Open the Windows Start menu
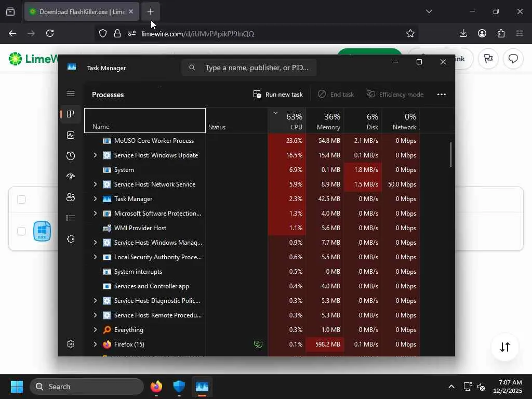The image size is (532, 399). click(x=17, y=387)
